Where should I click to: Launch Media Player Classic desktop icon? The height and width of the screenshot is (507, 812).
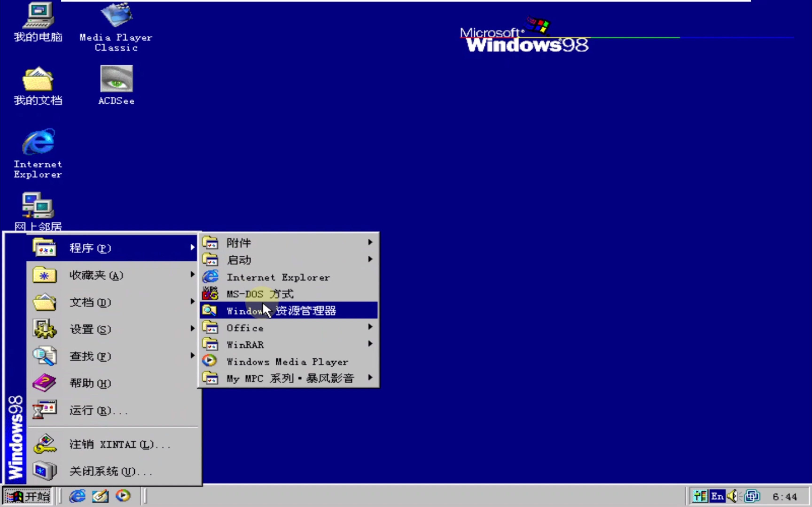tap(117, 15)
